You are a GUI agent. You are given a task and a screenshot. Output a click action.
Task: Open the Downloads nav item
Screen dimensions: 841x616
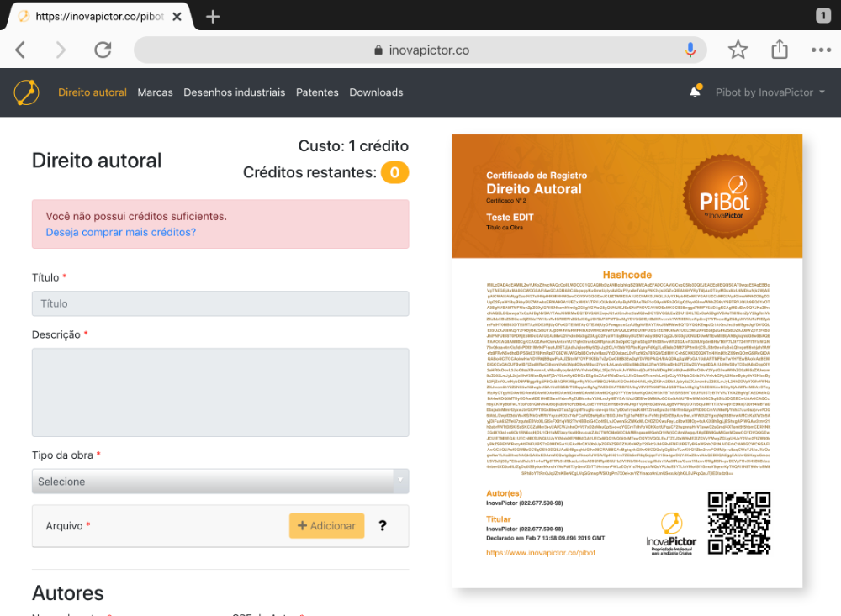pyautogui.click(x=376, y=92)
